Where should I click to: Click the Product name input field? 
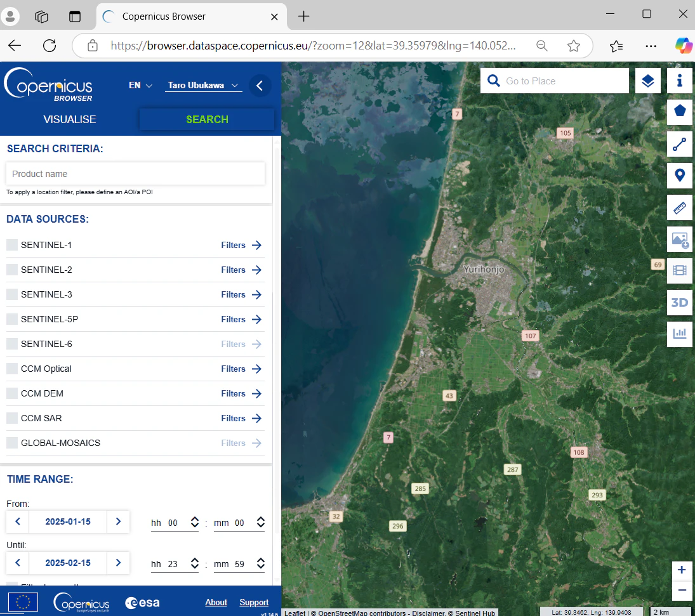click(136, 174)
